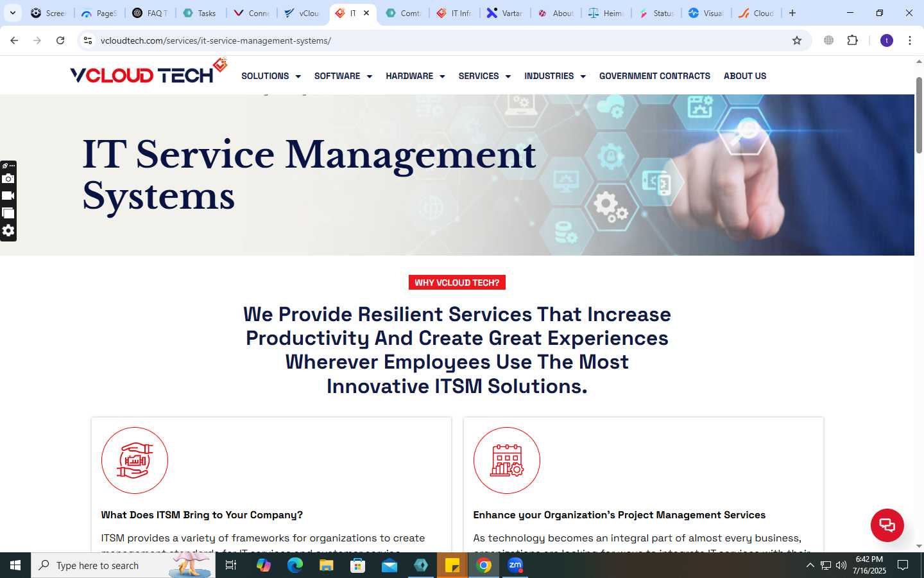Open the Copilot icon on the taskbar
This screenshot has width=924, height=578.
263,565
